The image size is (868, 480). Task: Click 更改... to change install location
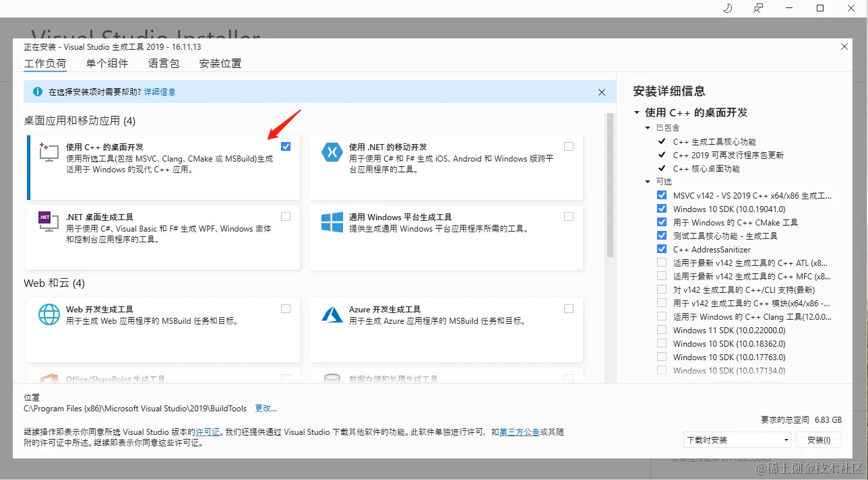(266, 408)
